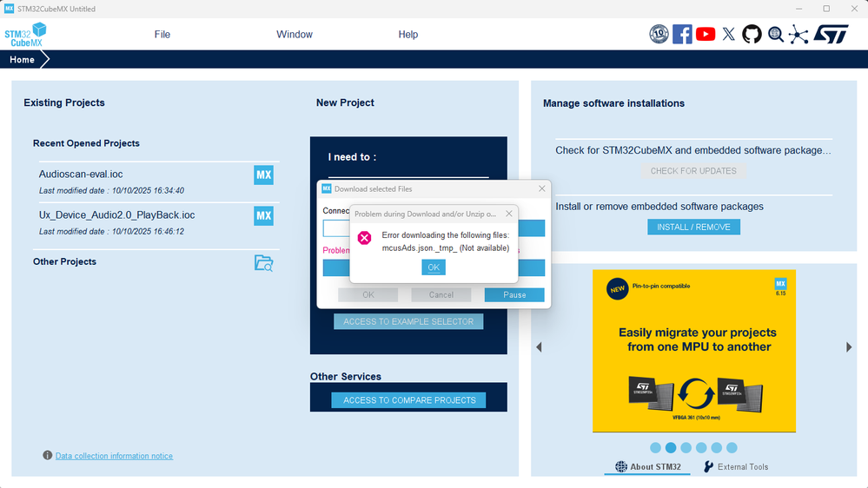Open Data collection information notice link
The height and width of the screenshot is (488, 868).
[x=114, y=456]
